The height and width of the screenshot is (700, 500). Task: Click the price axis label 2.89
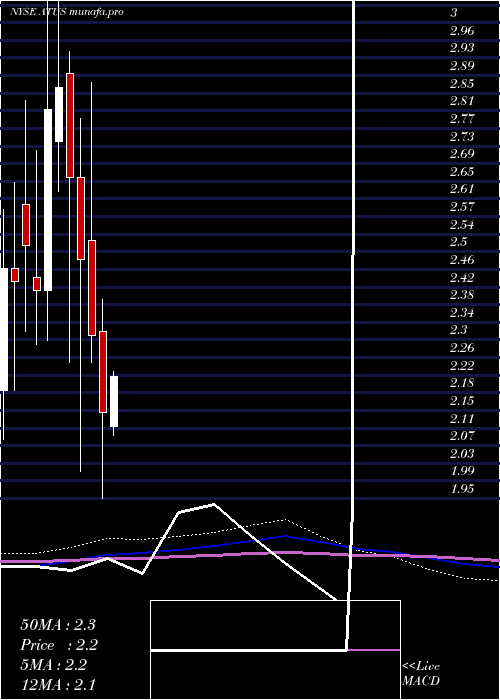(x=462, y=66)
